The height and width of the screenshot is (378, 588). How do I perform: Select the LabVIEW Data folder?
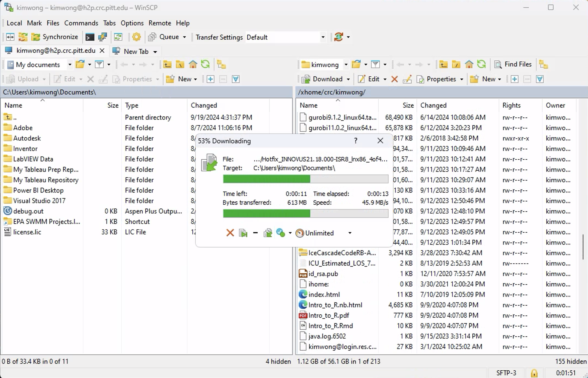[33, 159]
